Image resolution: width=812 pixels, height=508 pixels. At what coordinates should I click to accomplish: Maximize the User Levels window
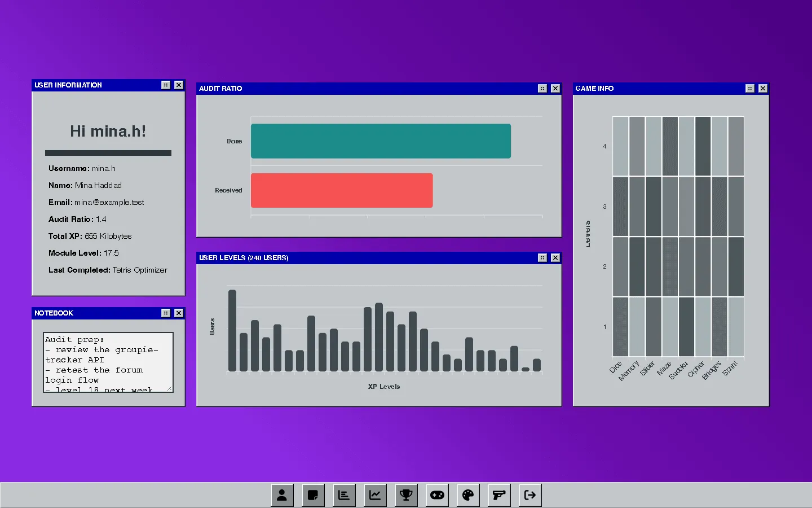(x=542, y=258)
